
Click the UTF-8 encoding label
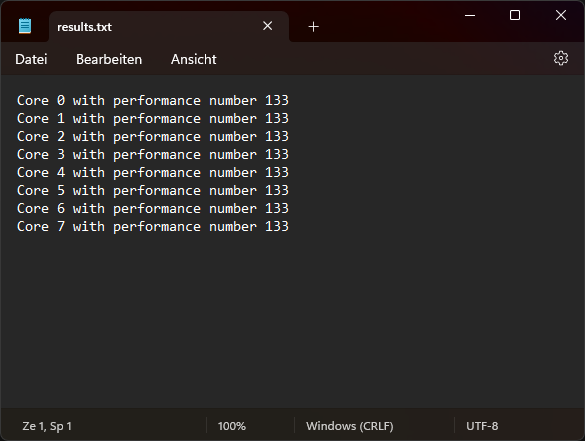(482, 426)
